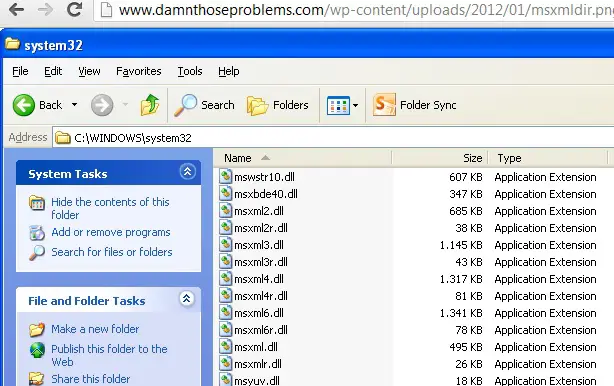Image resolution: width=614 pixels, height=386 pixels.
Task: Click the globe icon for Publish to Web
Action: [x=37, y=350]
